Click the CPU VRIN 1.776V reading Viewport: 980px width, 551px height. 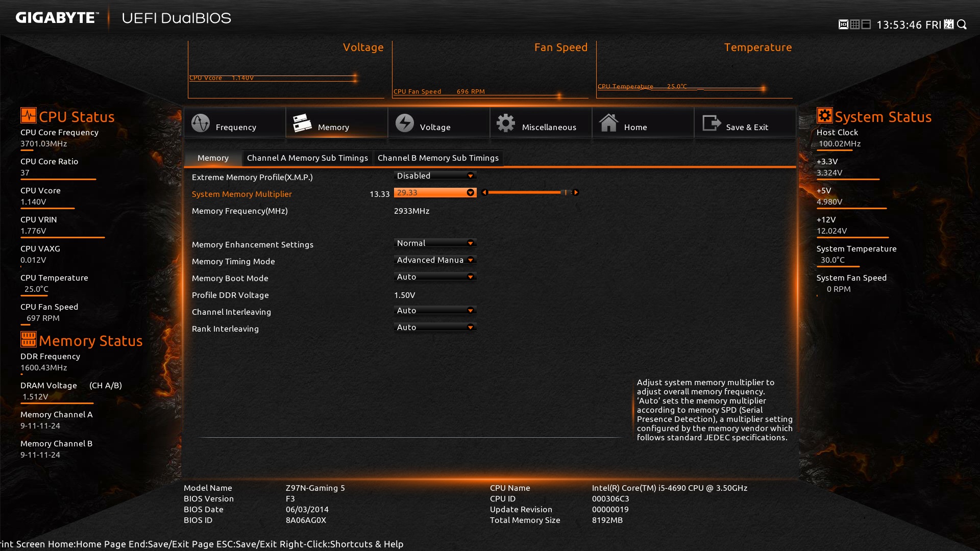pos(33,231)
